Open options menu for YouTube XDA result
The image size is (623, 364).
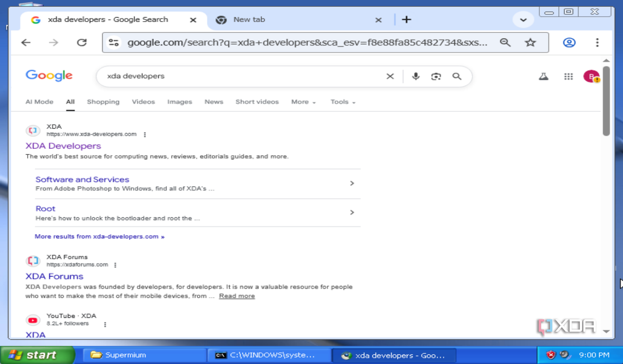click(105, 324)
